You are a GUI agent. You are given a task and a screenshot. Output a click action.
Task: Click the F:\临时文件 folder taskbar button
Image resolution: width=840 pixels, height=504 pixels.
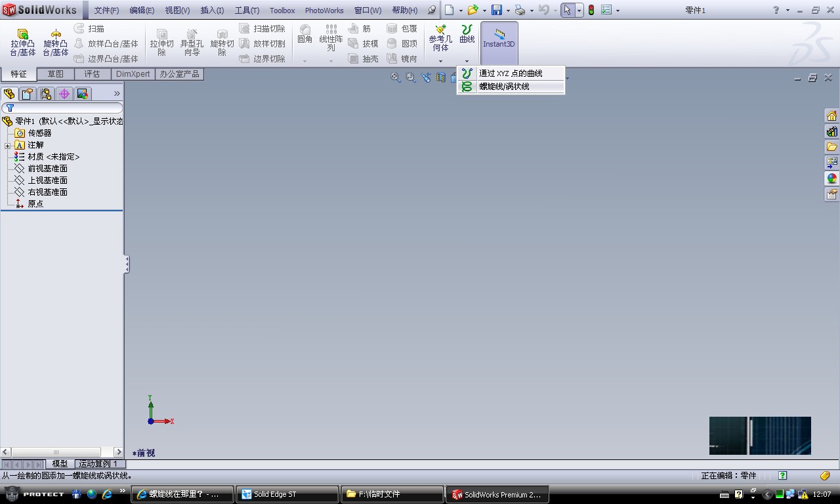pyautogui.click(x=392, y=494)
